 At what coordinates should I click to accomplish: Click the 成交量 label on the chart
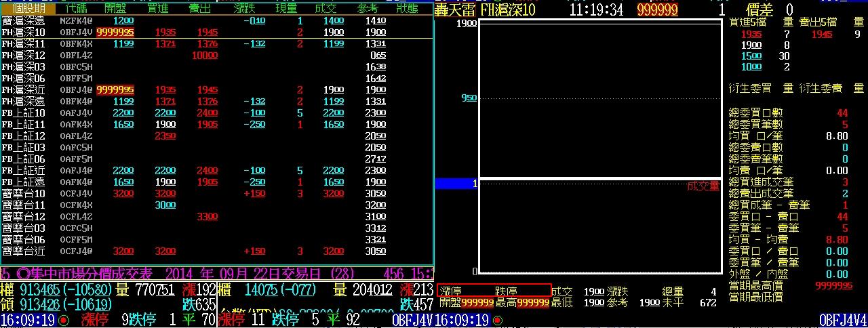703,186
